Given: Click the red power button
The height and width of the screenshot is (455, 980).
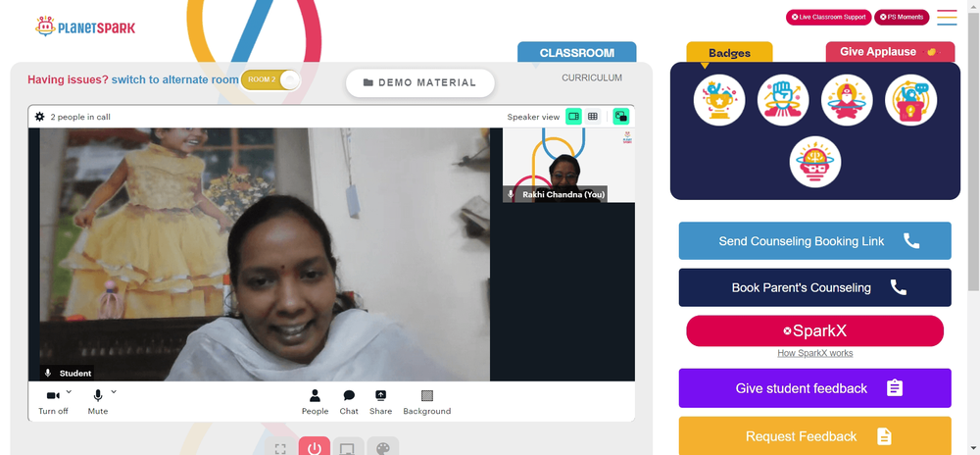Looking at the screenshot, I should tap(315, 447).
